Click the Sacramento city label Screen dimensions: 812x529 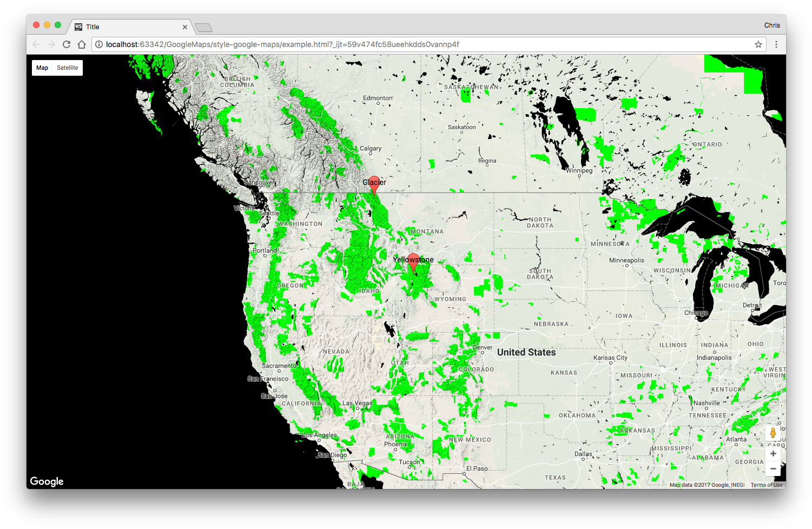pyautogui.click(x=279, y=366)
